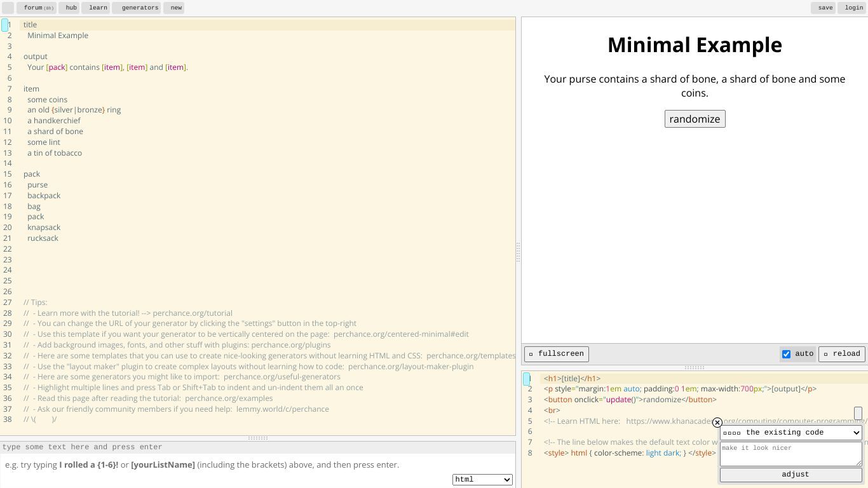Click the perchance.org/plugins comment line
The width and height of the screenshot is (868, 488).
coord(177,345)
